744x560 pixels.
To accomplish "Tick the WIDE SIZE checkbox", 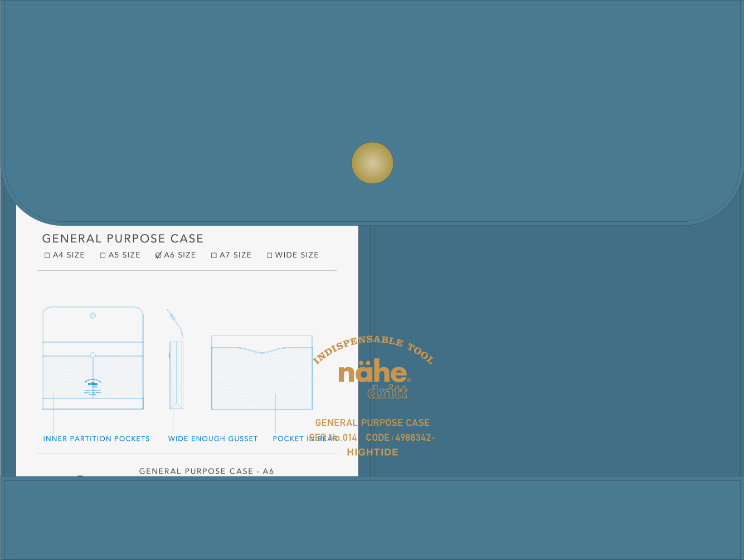I will (270, 255).
